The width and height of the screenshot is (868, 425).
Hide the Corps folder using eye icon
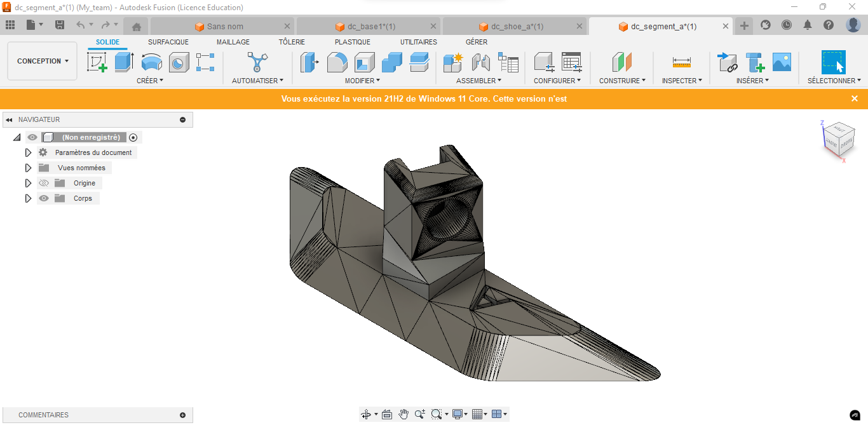[44, 198]
